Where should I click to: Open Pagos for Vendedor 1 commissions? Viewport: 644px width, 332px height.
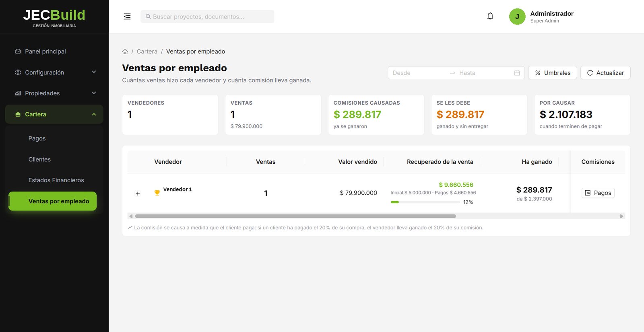[598, 193]
